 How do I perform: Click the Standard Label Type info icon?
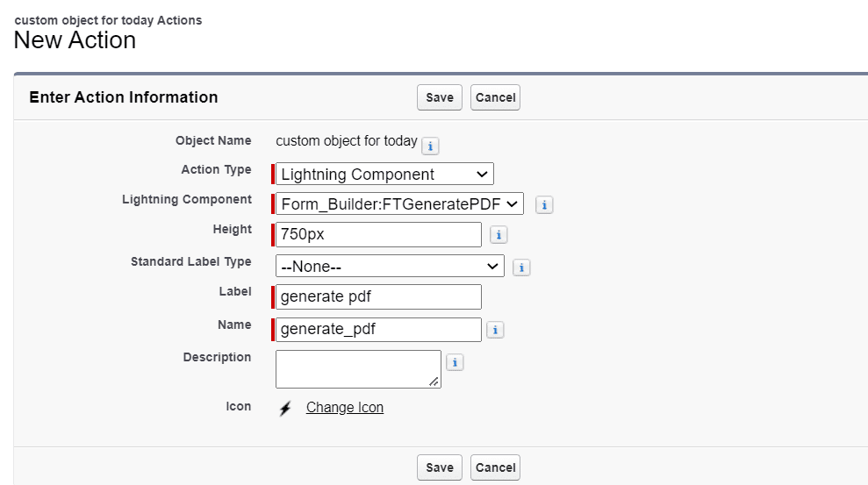tap(521, 267)
